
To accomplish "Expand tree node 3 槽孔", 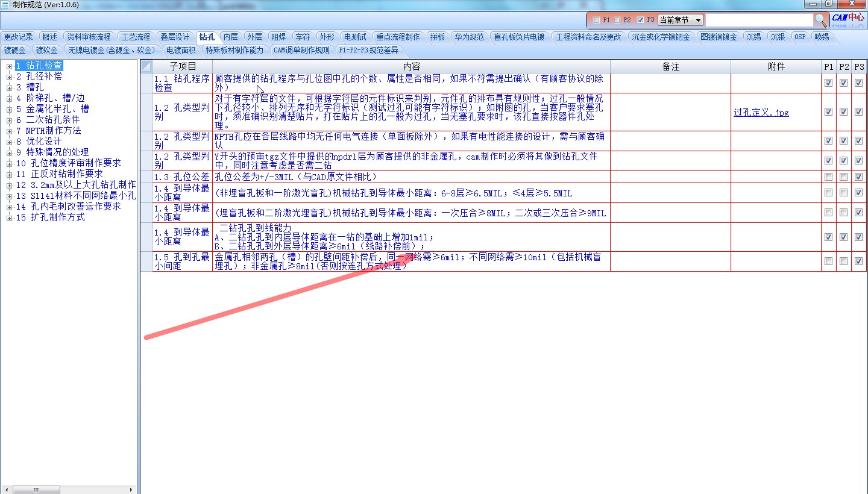I will click(x=9, y=87).
